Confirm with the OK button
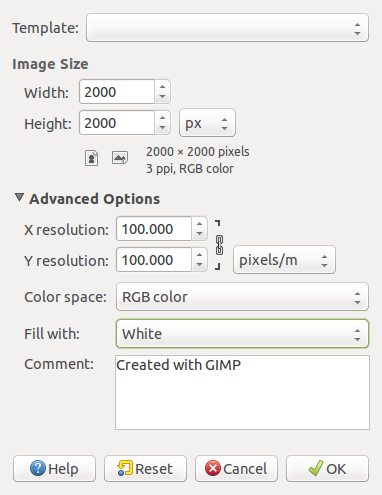 coord(327,469)
